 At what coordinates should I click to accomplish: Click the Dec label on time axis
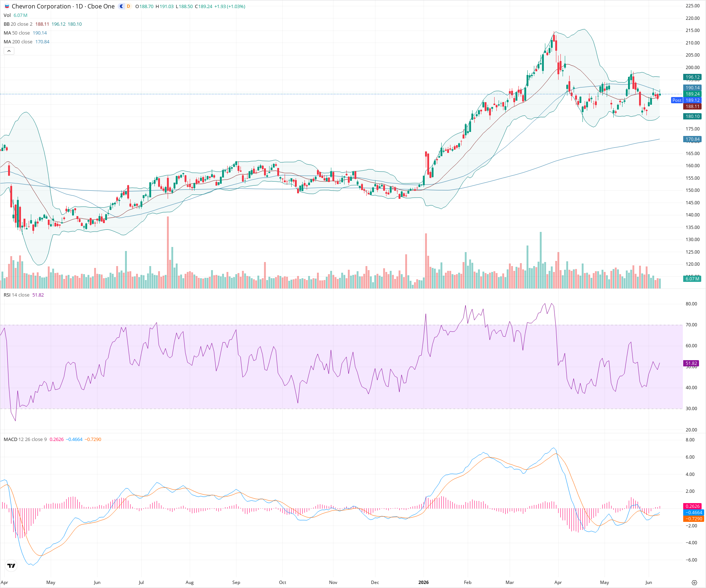[375, 582]
